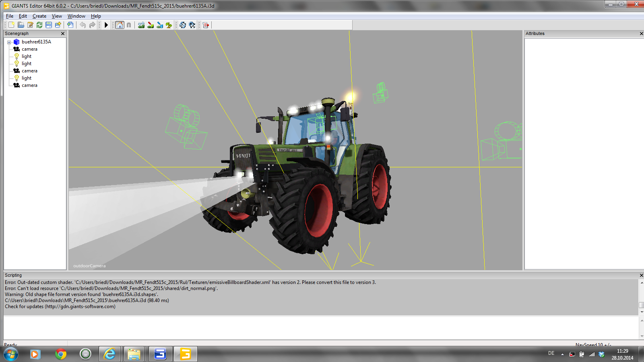The image size is (644, 362).
Task: Select the terrain sculpt tool icon
Action: [141, 25]
